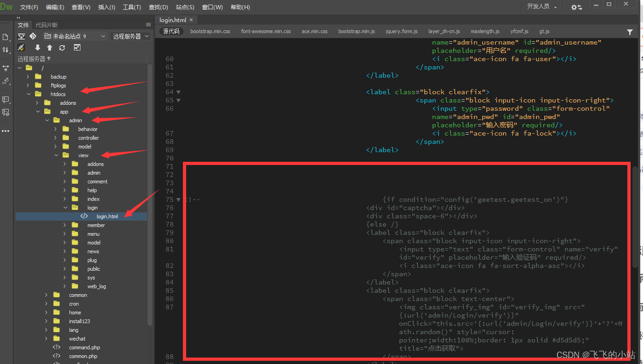Open related file yfcmf.js
643x364 pixels.
click(519, 31)
